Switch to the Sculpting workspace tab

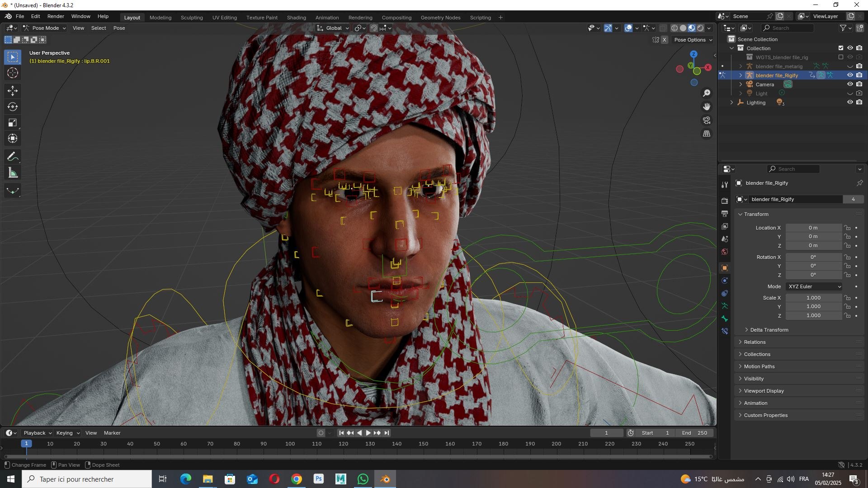(192, 18)
